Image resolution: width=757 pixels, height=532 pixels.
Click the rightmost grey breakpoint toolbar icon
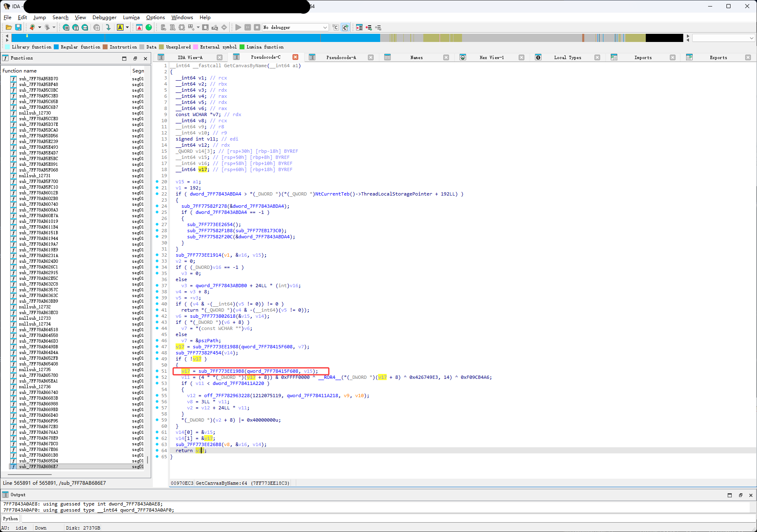point(378,27)
